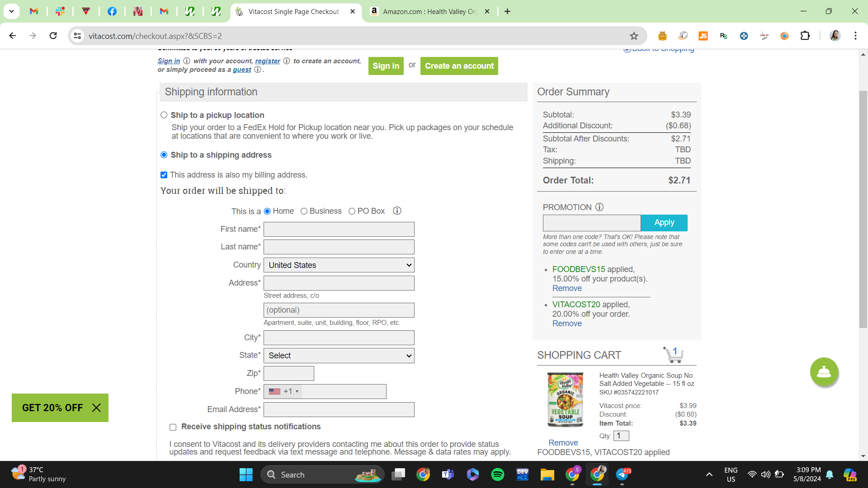Follow the italic Sign in link

pos(169,61)
